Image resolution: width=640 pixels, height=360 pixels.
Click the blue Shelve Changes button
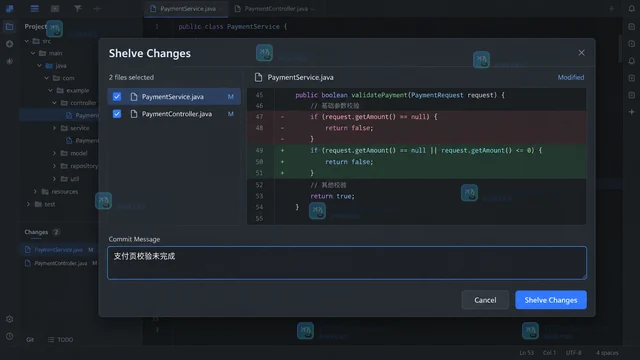551,300
